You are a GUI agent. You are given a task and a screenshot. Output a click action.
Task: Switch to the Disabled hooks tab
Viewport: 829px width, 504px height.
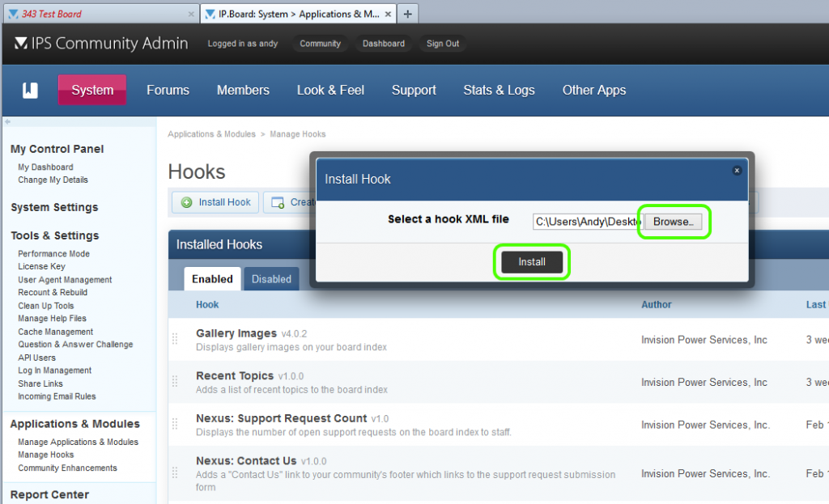coord(271,278)
